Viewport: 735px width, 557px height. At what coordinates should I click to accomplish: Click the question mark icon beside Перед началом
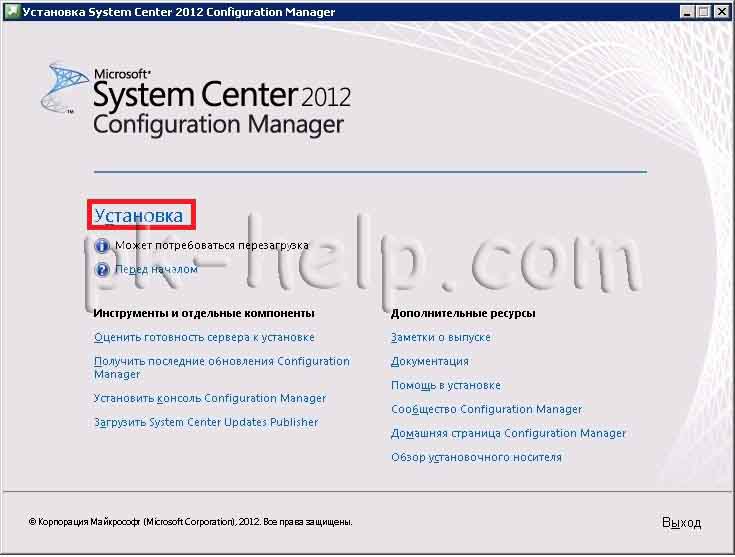102,270
